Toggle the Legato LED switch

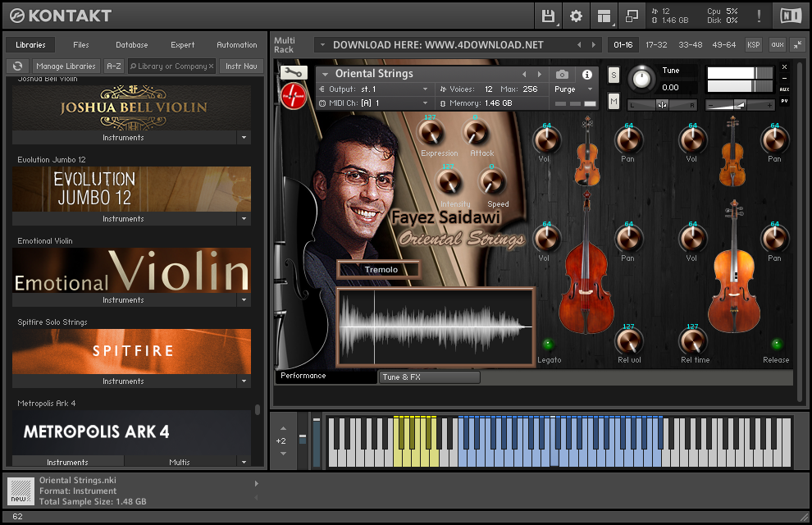pos(549,344)
